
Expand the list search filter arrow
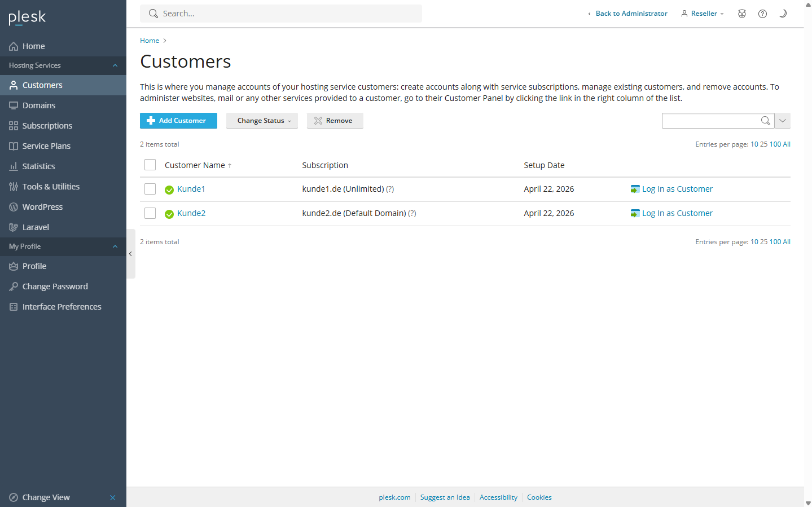point(783,121)
